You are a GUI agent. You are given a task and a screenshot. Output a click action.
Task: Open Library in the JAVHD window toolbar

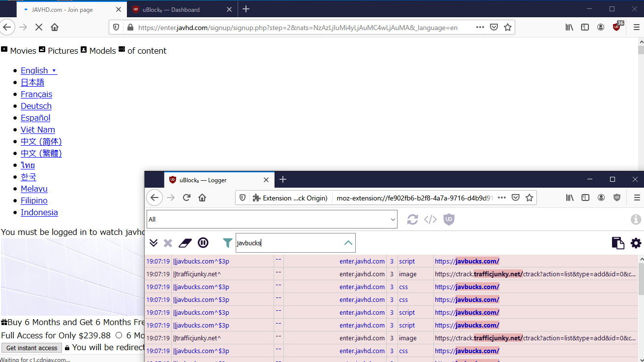[569, 28]
